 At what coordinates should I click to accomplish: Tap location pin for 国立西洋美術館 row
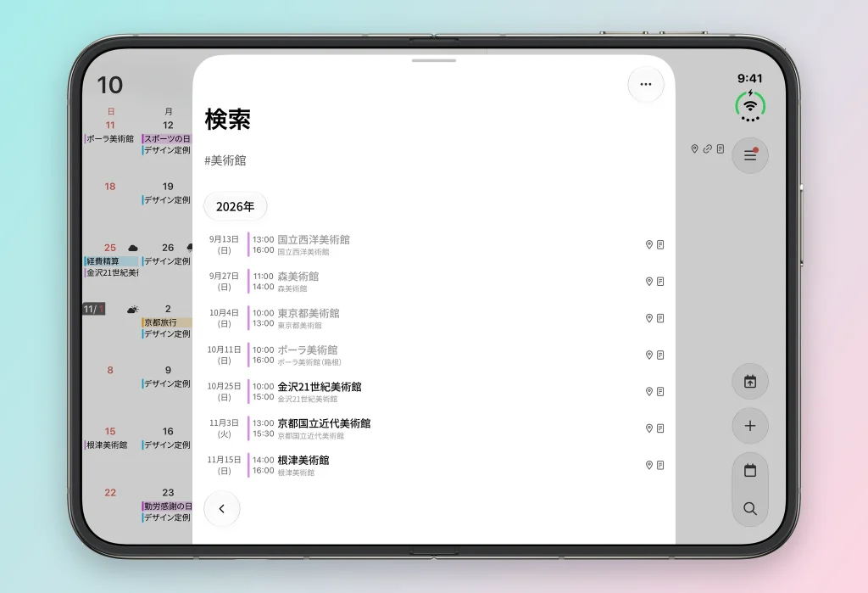(648, 244)
